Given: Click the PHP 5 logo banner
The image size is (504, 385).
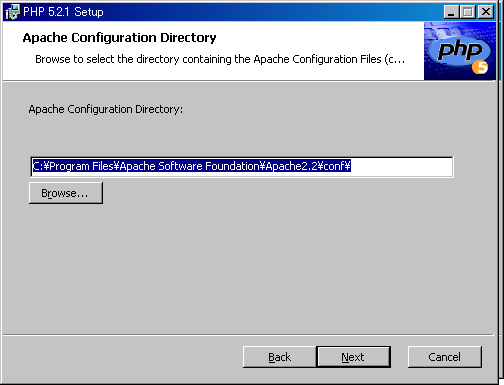Looking at the screenshot, I should [x=460, y=51].
